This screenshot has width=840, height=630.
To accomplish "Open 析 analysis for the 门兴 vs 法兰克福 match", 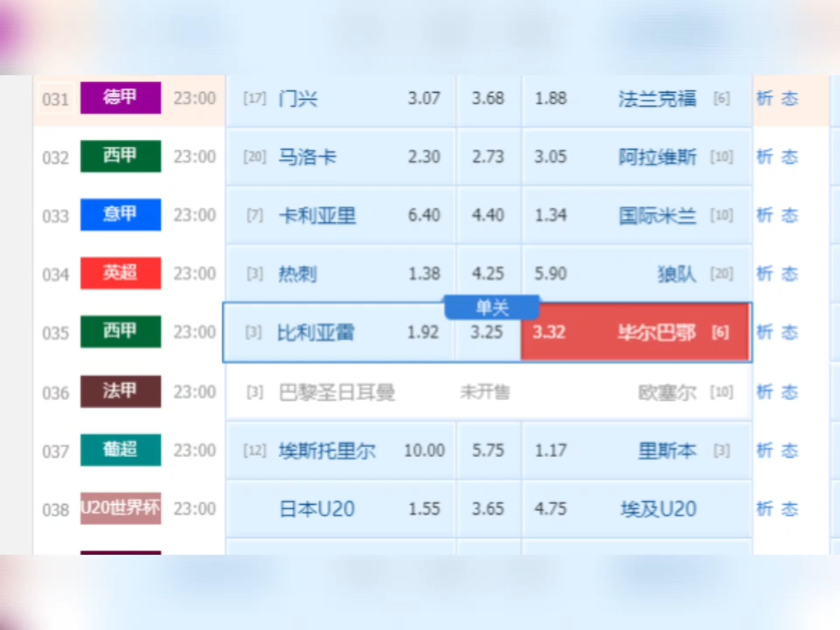I will [765, 98].
